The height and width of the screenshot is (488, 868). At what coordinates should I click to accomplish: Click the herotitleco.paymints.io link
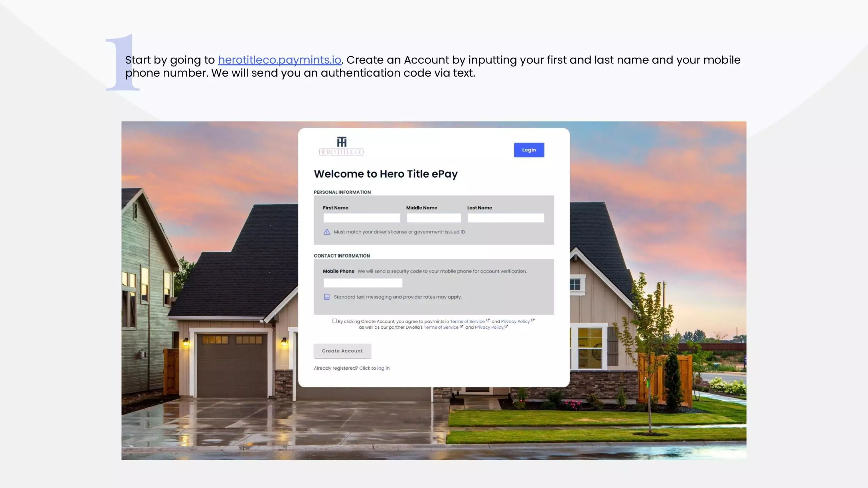click(280, 60)
